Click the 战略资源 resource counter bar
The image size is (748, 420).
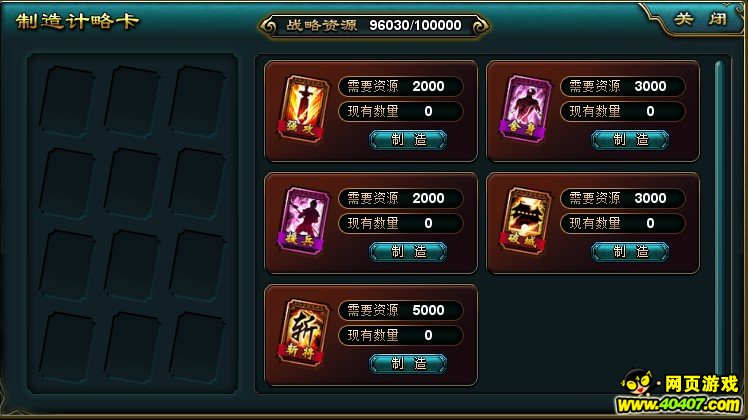click(374, 25)
